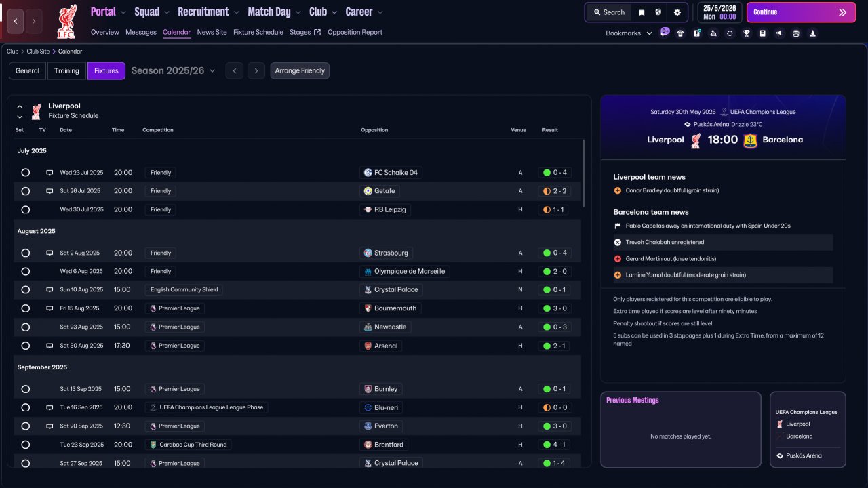The image size is (868, 488).
Task: Click the date and time display 25/5/2026
Action: 719,12
